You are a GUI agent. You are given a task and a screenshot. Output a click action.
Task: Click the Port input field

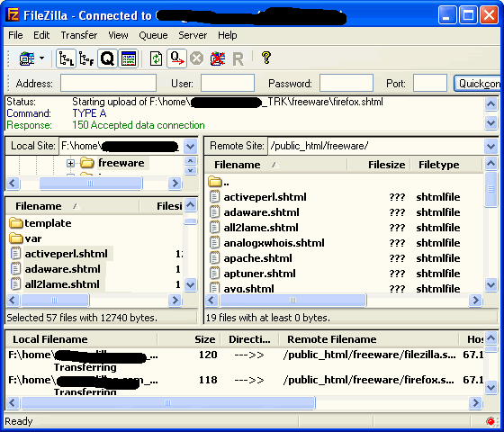coord(430,83)
